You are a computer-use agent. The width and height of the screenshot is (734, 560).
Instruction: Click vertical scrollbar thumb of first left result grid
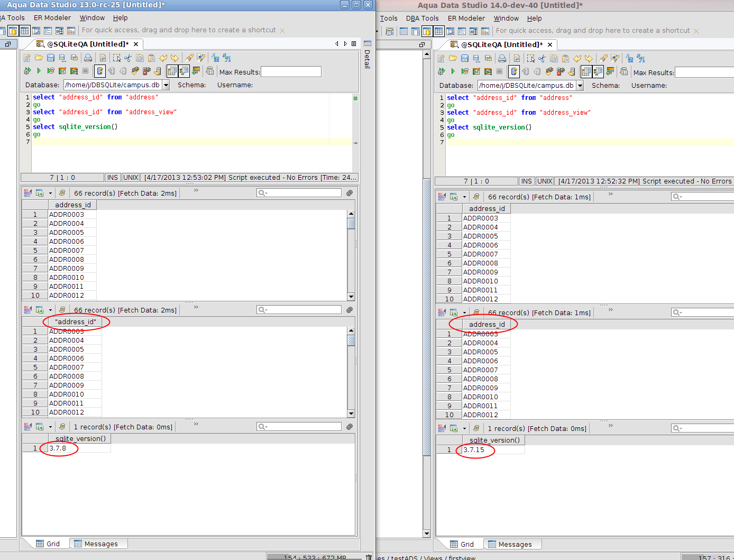tap(351, 223)
